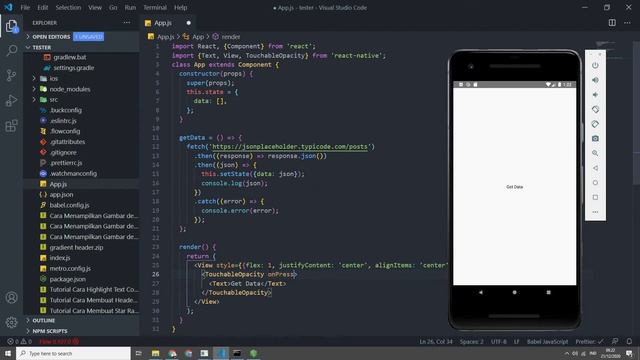Click the Babel JavaScript language mode
The height and width of the screenshot is (360, 640).
pos(547,341)
